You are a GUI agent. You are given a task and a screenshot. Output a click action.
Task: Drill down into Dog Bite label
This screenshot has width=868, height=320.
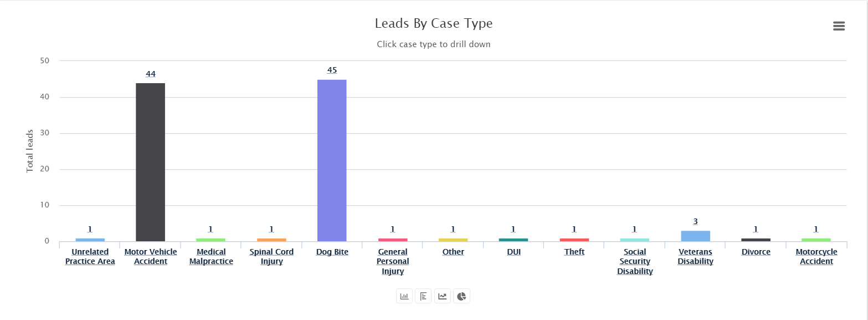(x=332, y=252)
